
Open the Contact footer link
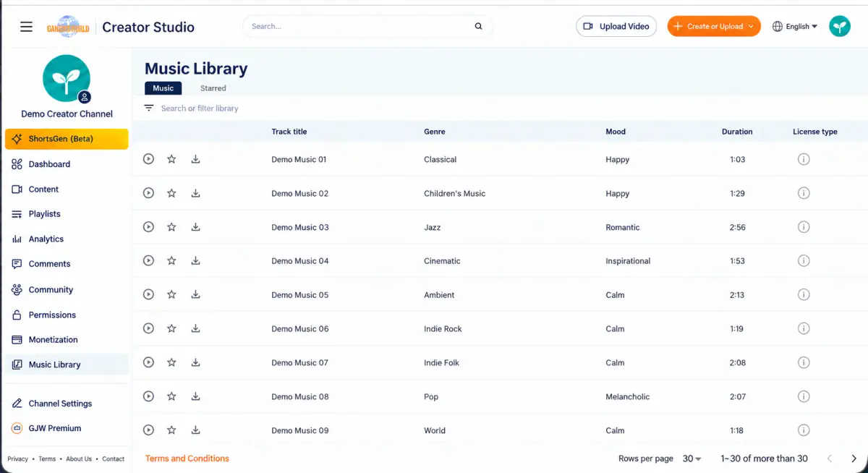[113, 459]
